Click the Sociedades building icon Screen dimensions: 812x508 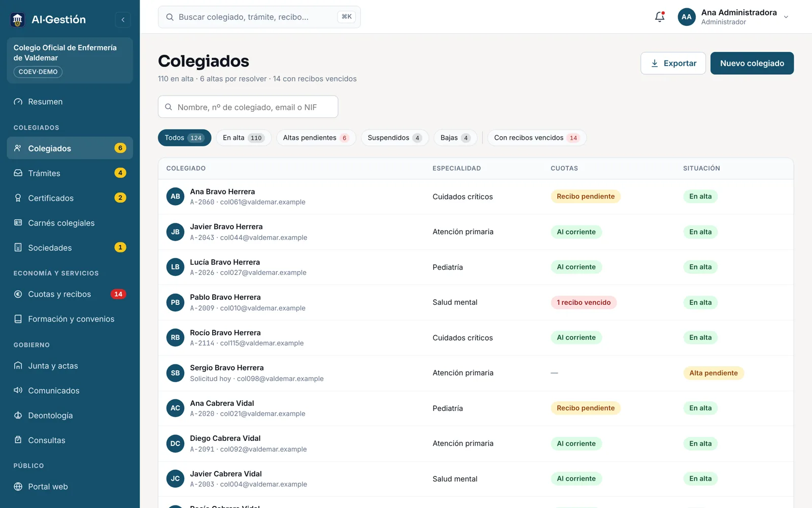pos(18,248)
